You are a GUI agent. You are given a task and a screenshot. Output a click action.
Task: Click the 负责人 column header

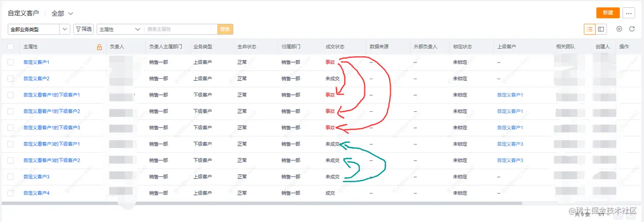coord(117,47)
